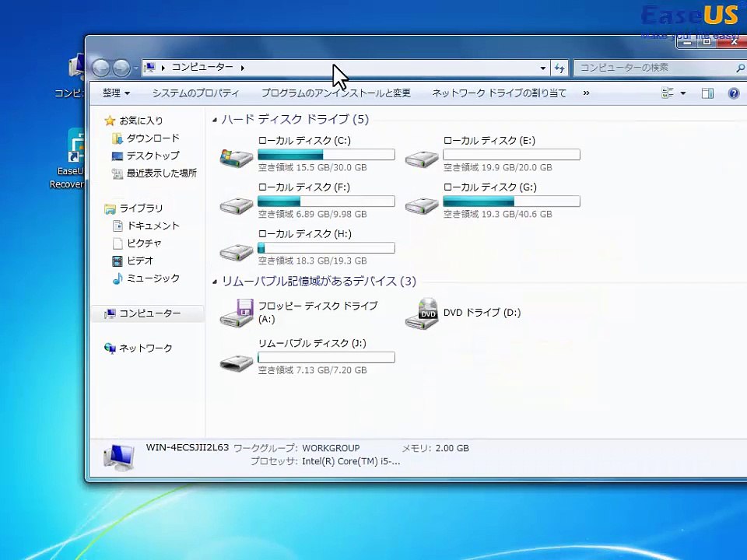The height and width of the screenshot is (560, 747).
Task: Open the address bar history dropdown arrow
Action: [x=542, y=68]
